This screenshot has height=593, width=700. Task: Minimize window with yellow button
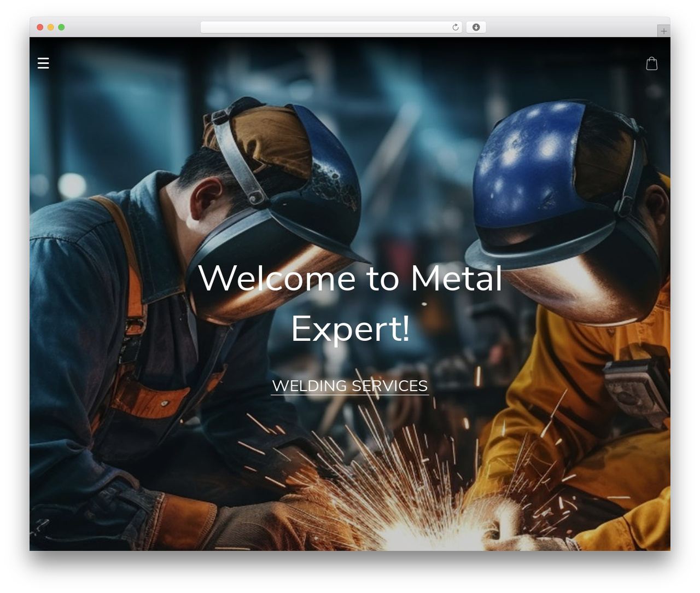click(x=51, y=27)
